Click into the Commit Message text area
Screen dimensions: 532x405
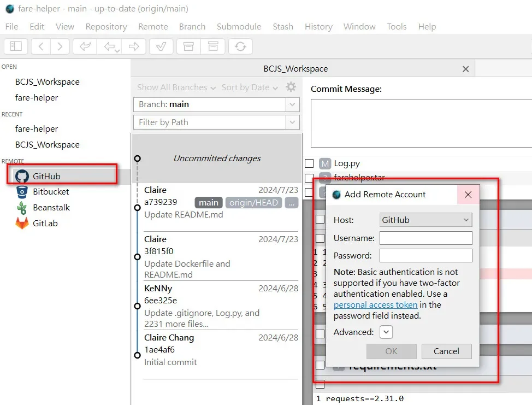(x=421, y=123)
